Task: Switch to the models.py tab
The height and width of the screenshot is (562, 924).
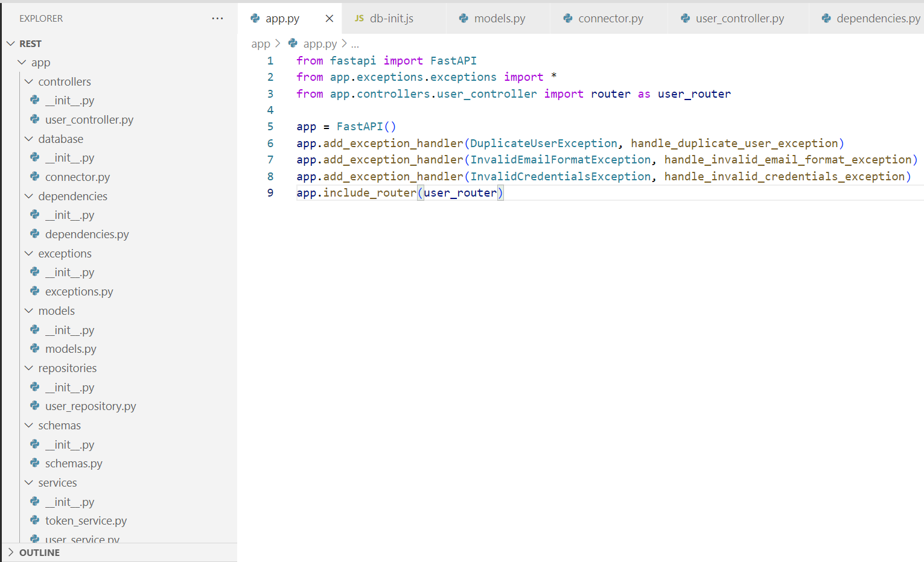Action: (499, 19)
